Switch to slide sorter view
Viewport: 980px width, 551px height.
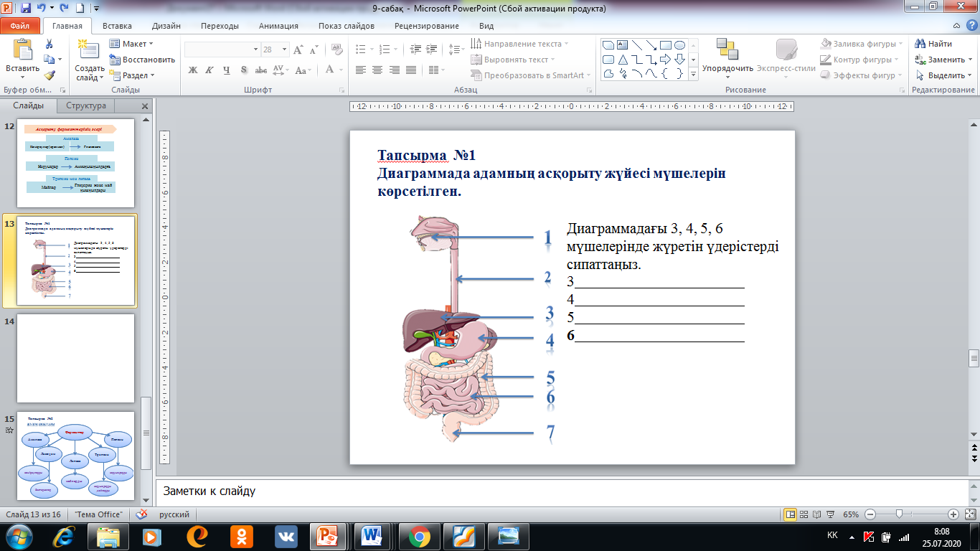804,514
